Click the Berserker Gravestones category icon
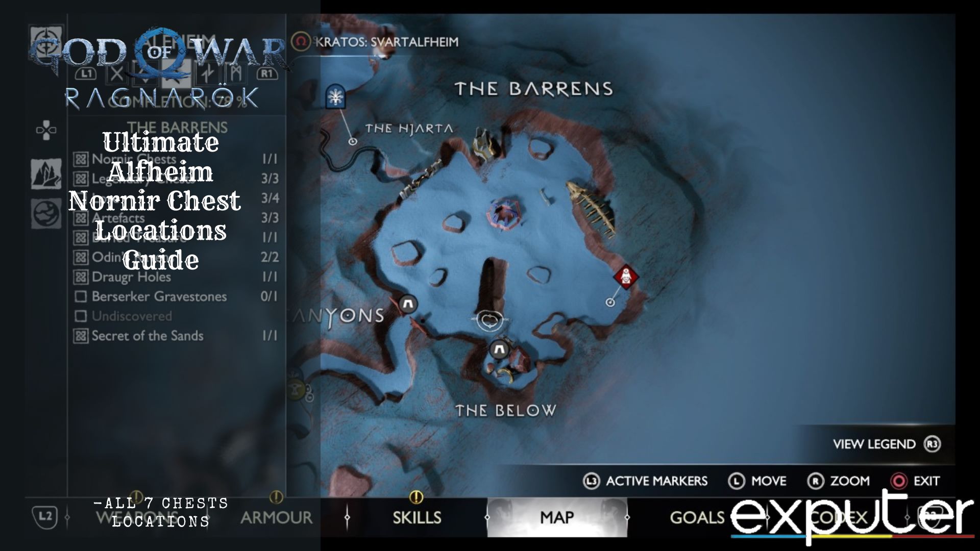The image size is (980, 551). click(80, 295)
